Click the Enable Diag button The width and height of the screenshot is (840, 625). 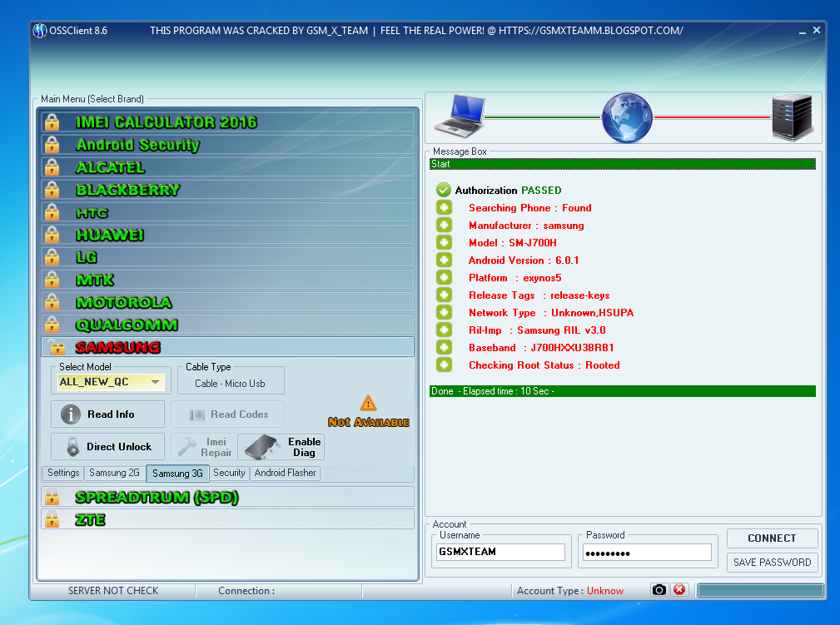pyautogui.click(x=281, y=447)
